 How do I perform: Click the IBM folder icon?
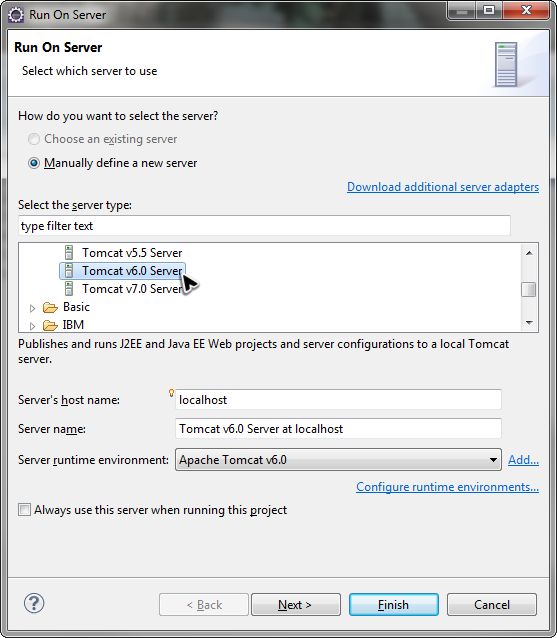[x=50, y=325]
